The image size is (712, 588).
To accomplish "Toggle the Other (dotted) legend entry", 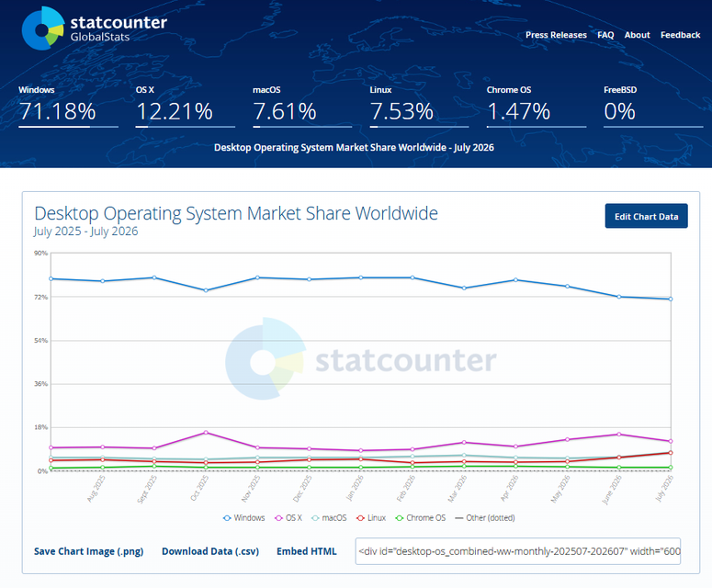I will pos(484,517).
